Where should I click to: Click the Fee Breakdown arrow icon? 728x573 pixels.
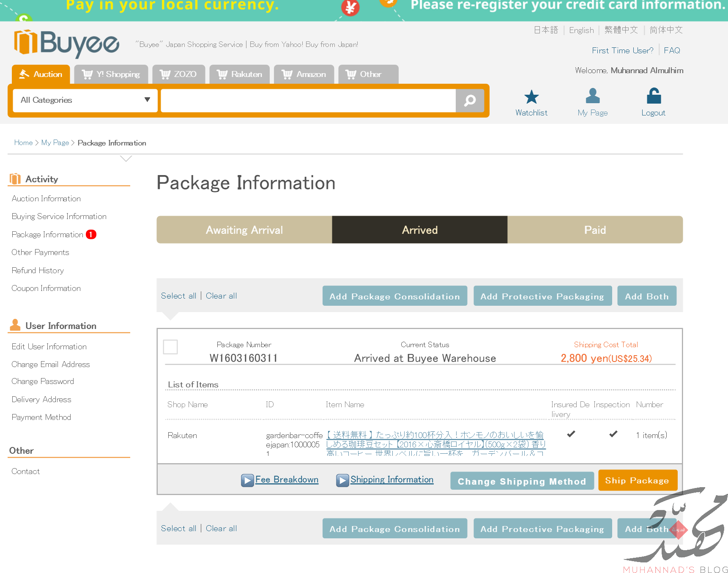point(247,480)
